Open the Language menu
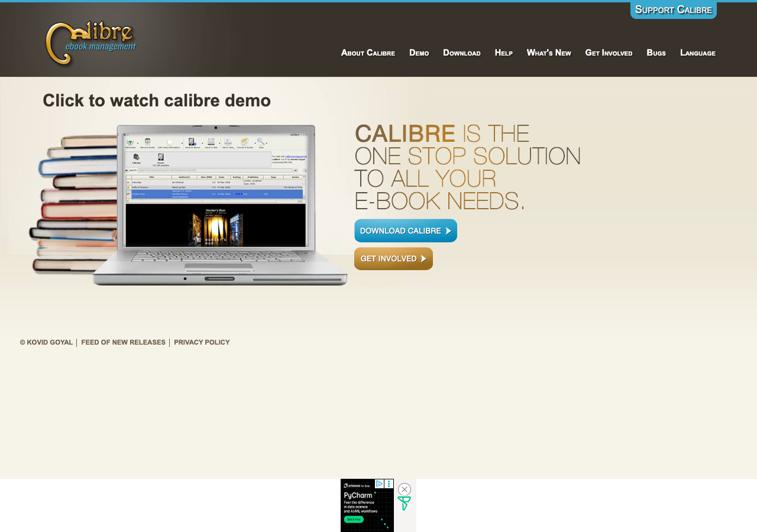The height and width of the screenshot is (532, 757). pos(698,52)
